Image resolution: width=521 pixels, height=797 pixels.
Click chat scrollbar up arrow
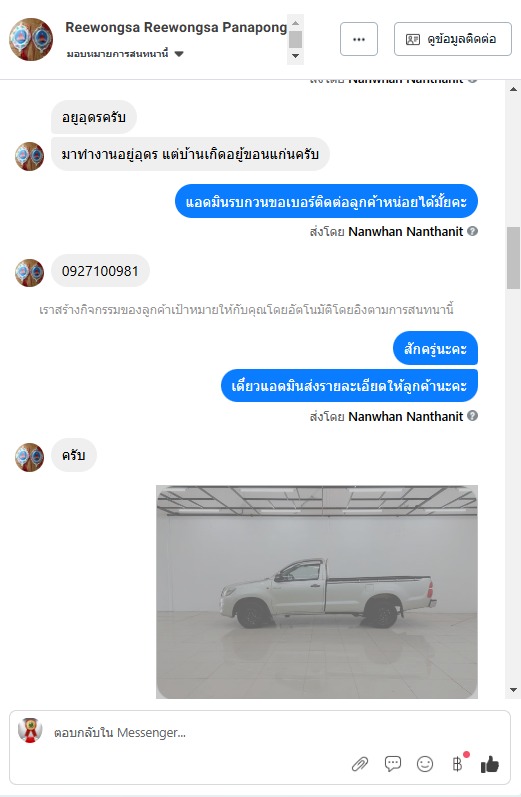tap(513, 89)
